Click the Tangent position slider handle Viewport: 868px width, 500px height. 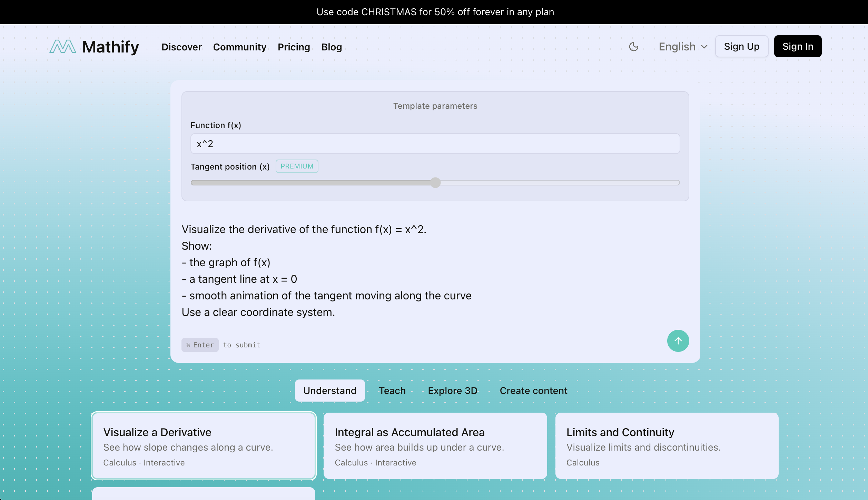pyautogui.click(x=435, y=183)
